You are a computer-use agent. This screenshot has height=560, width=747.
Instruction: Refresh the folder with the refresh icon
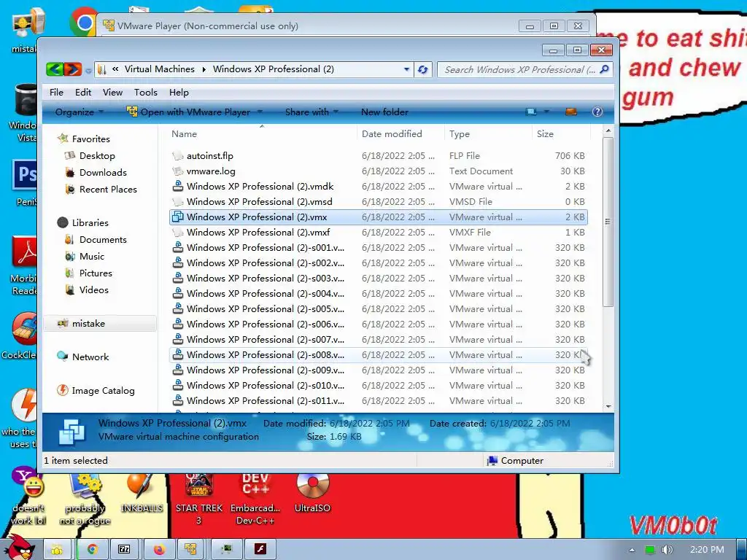(x=422, y=69)
